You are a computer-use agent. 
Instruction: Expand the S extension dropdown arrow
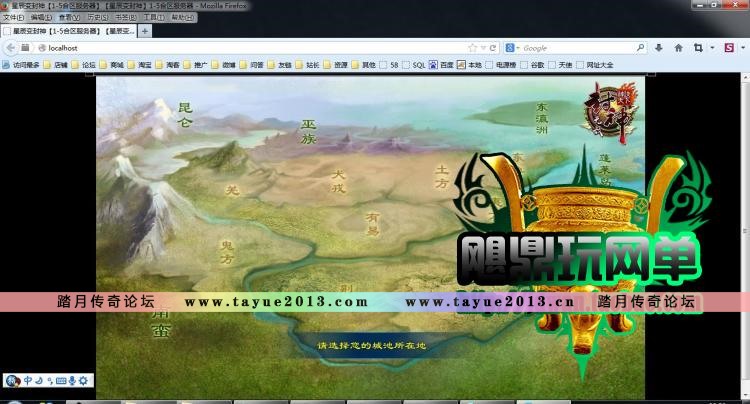click(x=743, y=48)
